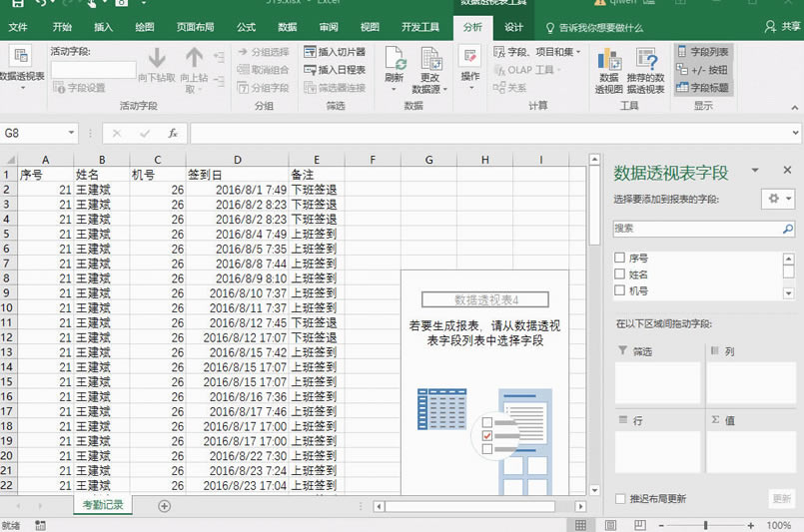Open the pivot field pane options arrow

pos(755,170)
